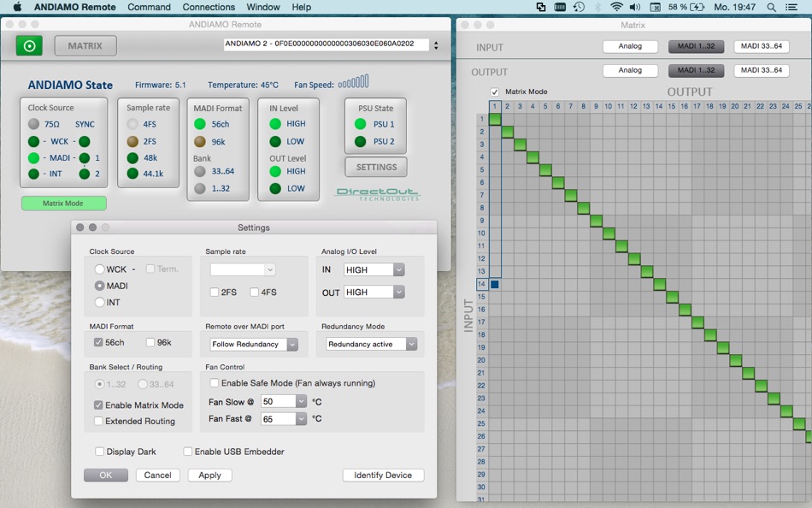Click the 4FS sample rate indicator
The height and width of the screenshot is (508, 812).
coord(132,124)
